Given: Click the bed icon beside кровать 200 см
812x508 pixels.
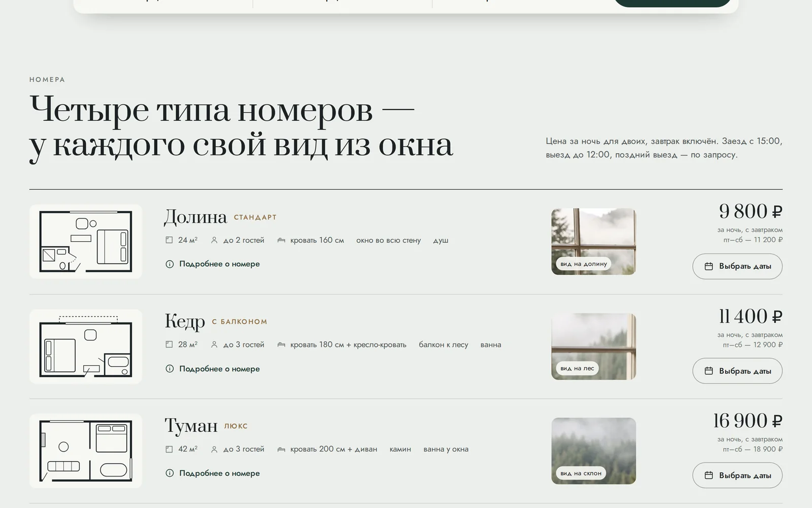Looking at the screenshot, I should click(x=281, y=449).
